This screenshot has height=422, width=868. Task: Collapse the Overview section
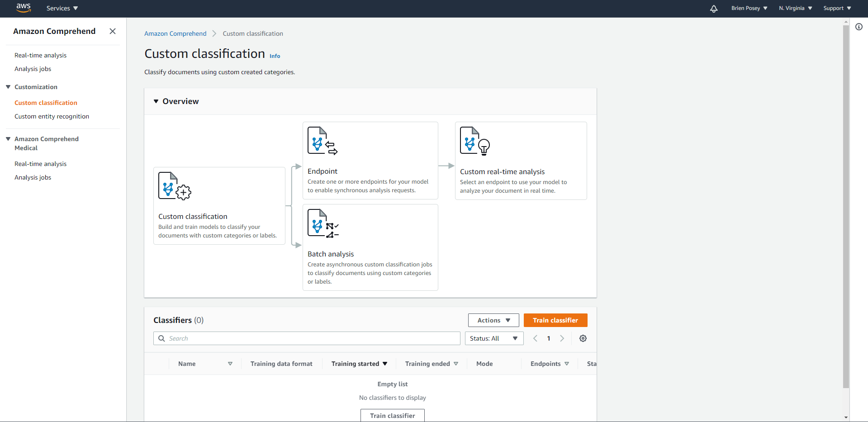(156, 101)
